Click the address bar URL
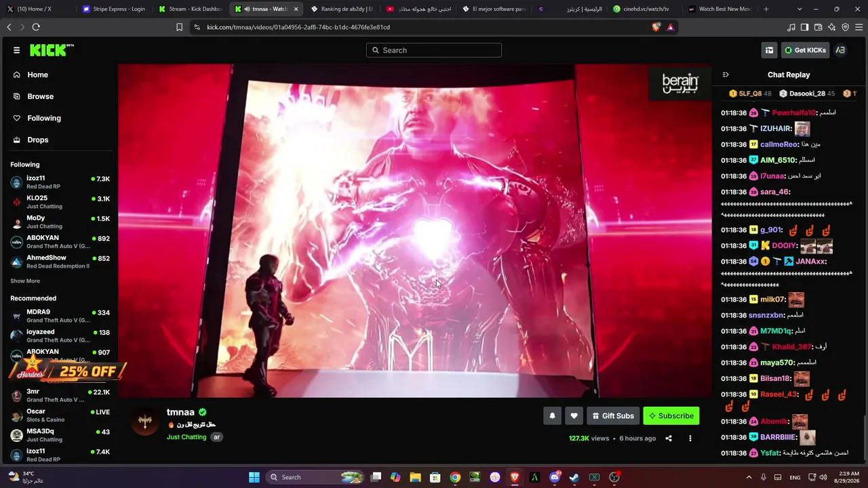 pyautogui.click(x=298, y=27)
